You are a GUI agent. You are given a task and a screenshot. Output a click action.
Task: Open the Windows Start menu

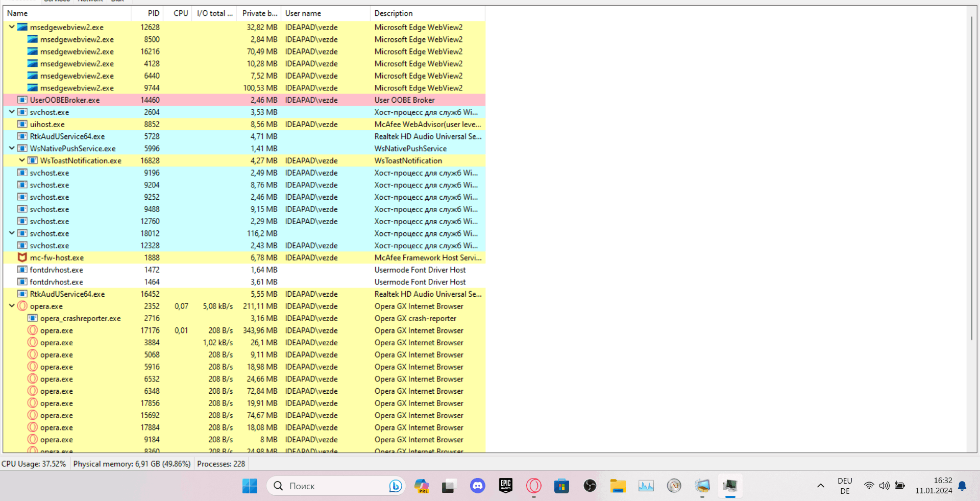250,486
